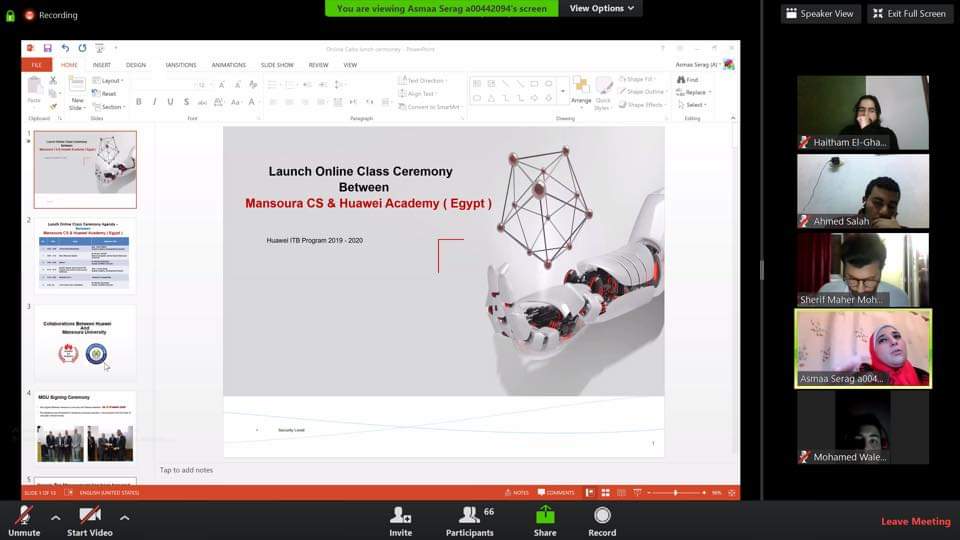Start Video in Zoom toolbar

[89, 522]
